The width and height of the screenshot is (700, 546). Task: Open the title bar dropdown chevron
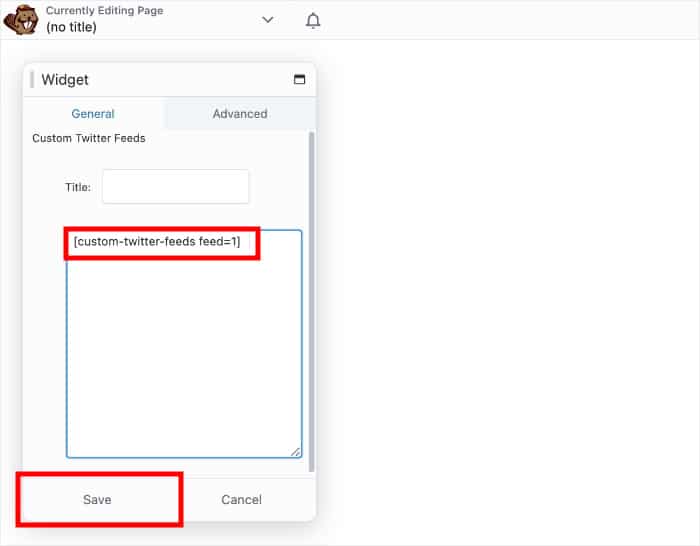267,20
